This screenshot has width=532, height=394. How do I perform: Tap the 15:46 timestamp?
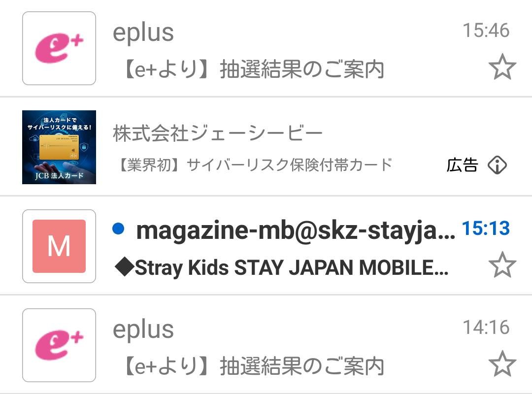(x=486, y=31)
